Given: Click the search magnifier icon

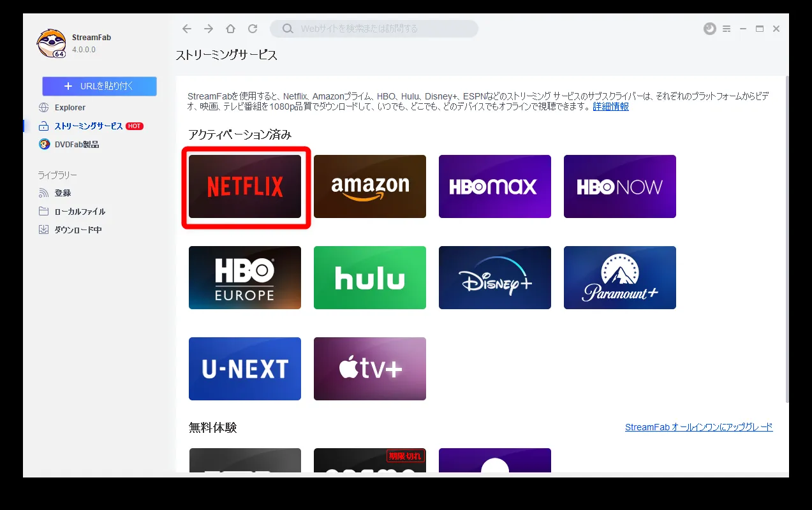Looking at the screenshot, I should point(288,29).
